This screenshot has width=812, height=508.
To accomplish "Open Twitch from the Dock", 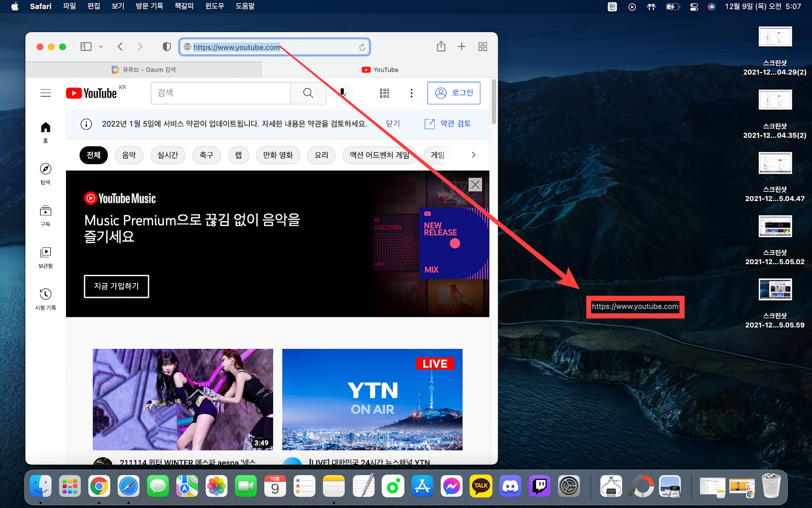I will click(x=539, y=487).
